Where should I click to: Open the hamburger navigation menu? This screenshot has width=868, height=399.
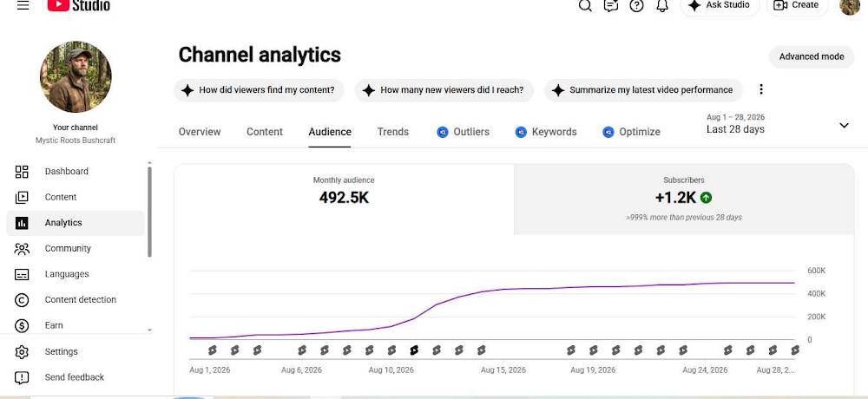[23, 5]
